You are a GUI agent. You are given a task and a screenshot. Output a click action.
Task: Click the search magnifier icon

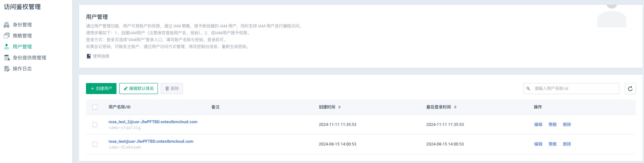tap(528, 89)
